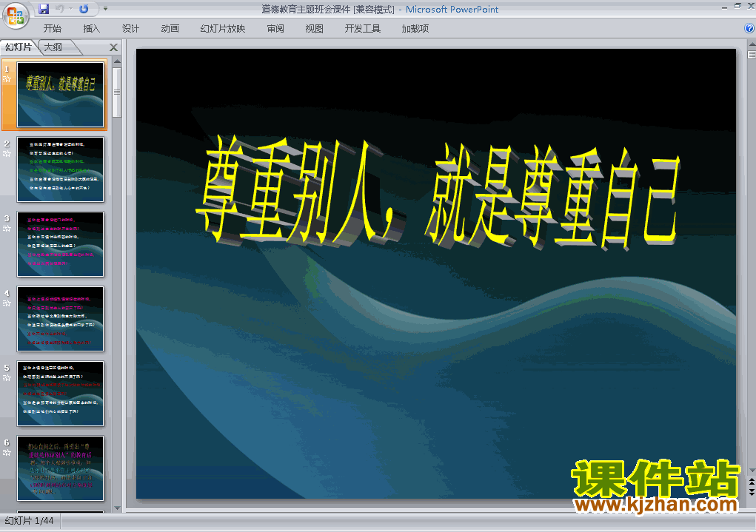Open the Undo history dropdown arrow
This screenshot has height=532, width=756.
pyautogui.click(x=70, y=9)
